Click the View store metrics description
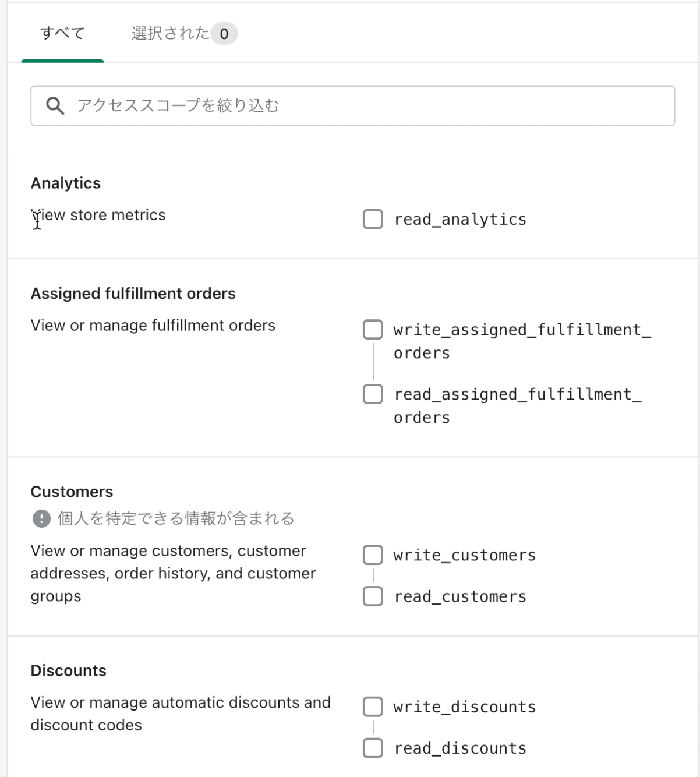Viewport: 700px width, 777px height. click(x=98, y=215)
